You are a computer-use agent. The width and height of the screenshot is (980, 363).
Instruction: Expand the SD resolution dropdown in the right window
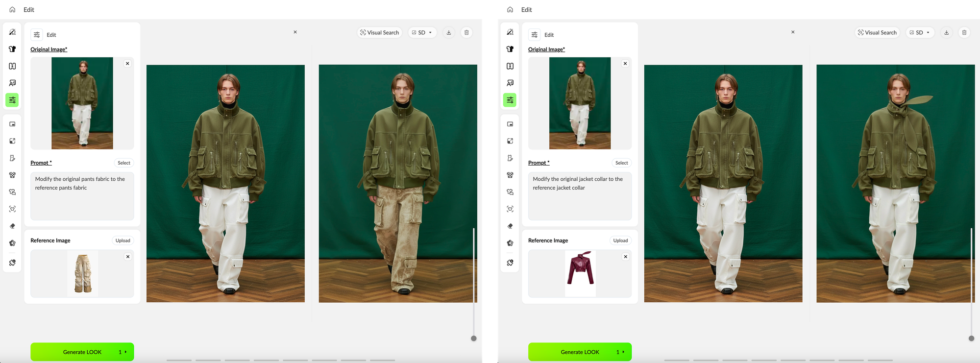(920, 33)
